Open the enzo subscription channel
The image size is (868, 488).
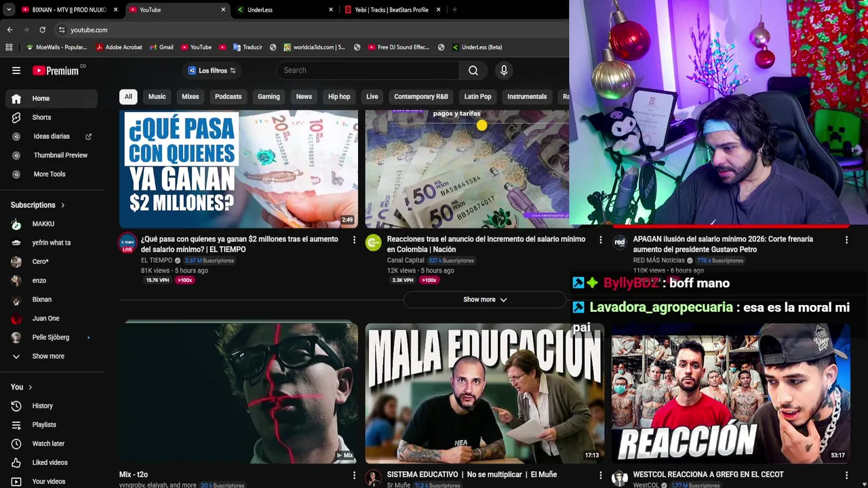click(x=52, y=281)
